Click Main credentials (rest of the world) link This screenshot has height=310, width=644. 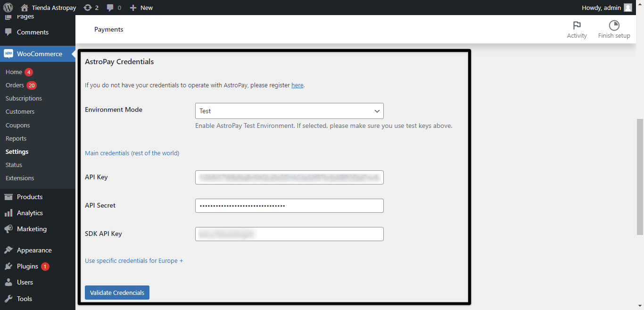(132, 153)
